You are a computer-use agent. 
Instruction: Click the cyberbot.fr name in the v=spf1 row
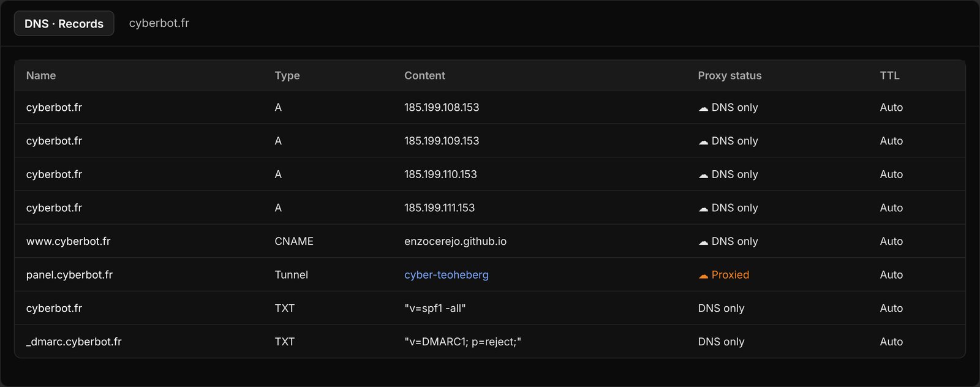[54, 309]
